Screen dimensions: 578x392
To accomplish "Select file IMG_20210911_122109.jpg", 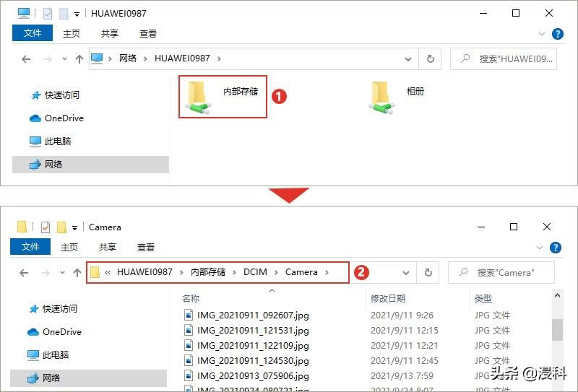I will tap(247, 346).
